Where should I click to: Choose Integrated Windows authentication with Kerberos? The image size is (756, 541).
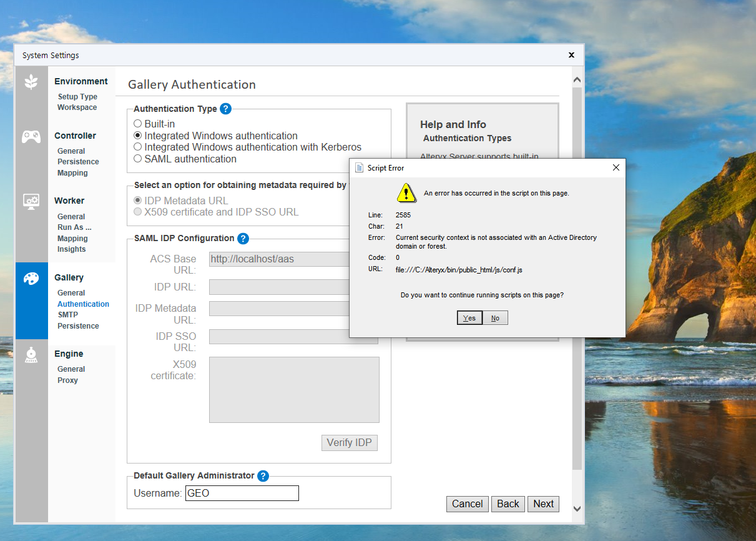137,147
